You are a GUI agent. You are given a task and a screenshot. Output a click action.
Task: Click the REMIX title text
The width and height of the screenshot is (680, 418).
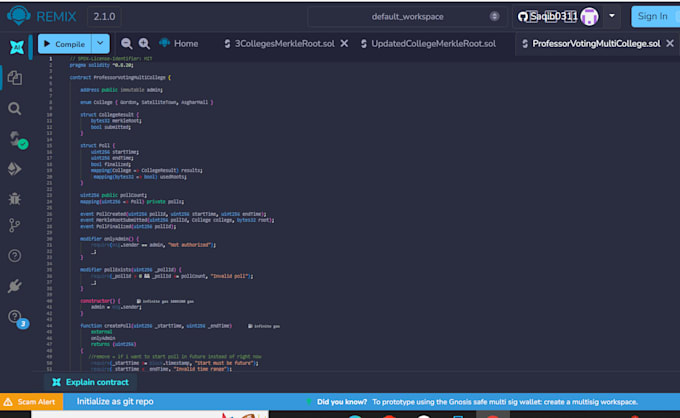click(x=56, y=16)
